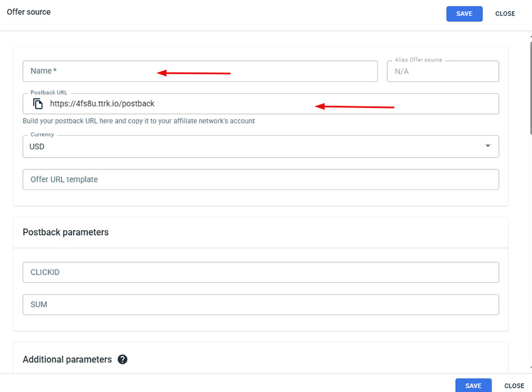Expand the Currency dropdown arrow
This screenshot has width=532, height=392.
[488, 146]
